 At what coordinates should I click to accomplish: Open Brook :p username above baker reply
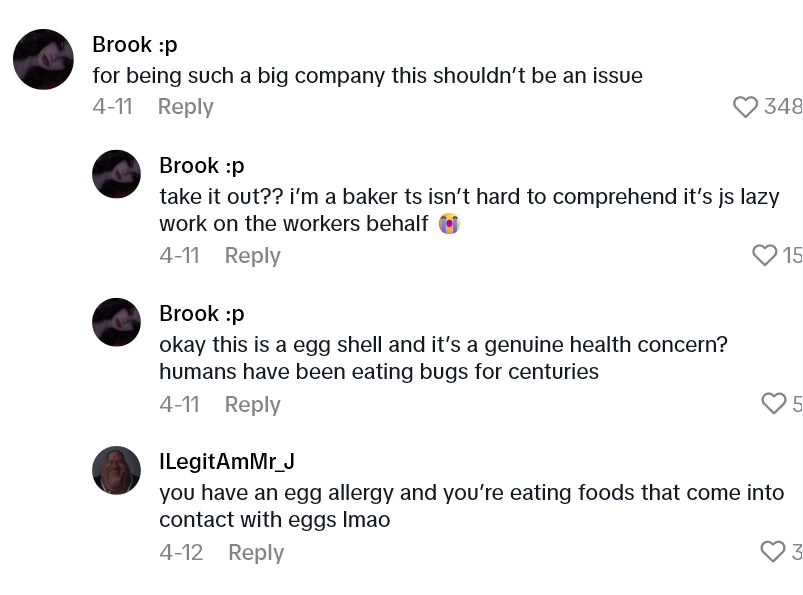point(201,165)
